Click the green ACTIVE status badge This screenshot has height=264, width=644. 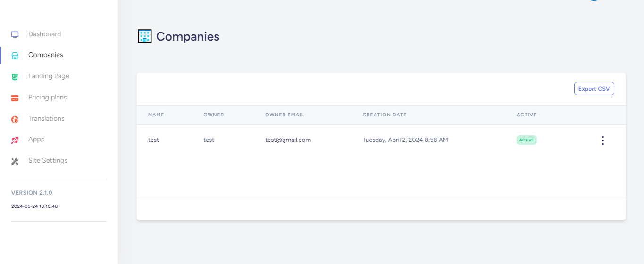[x=527, y=140]
